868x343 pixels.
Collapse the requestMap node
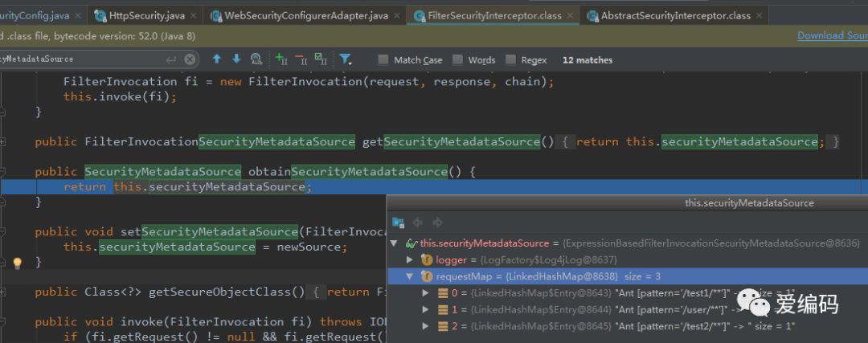coord(410,276)
